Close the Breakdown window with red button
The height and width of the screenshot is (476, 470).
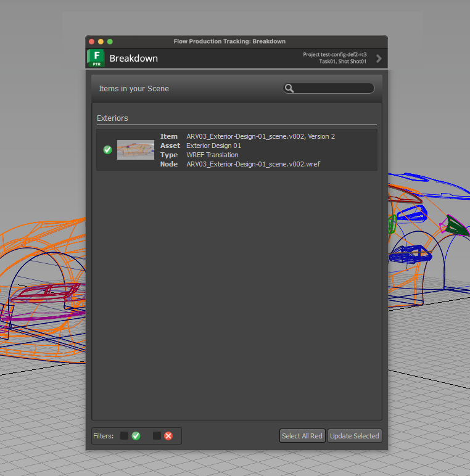[x=91, y=41]
